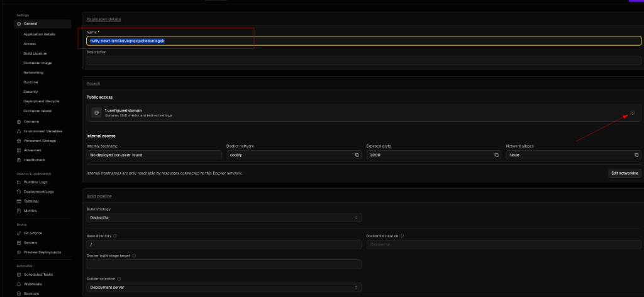Click the globe icon beside 1 configured domain

click(x=96, y=113)
